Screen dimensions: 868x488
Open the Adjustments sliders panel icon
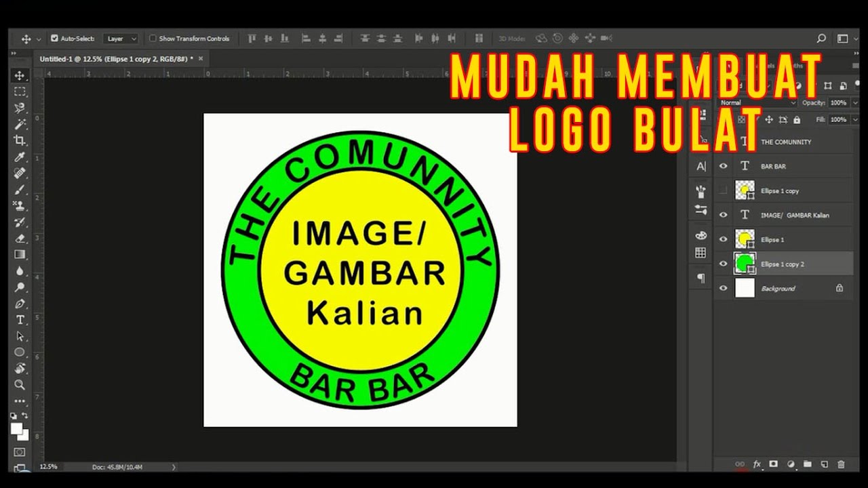701,210
